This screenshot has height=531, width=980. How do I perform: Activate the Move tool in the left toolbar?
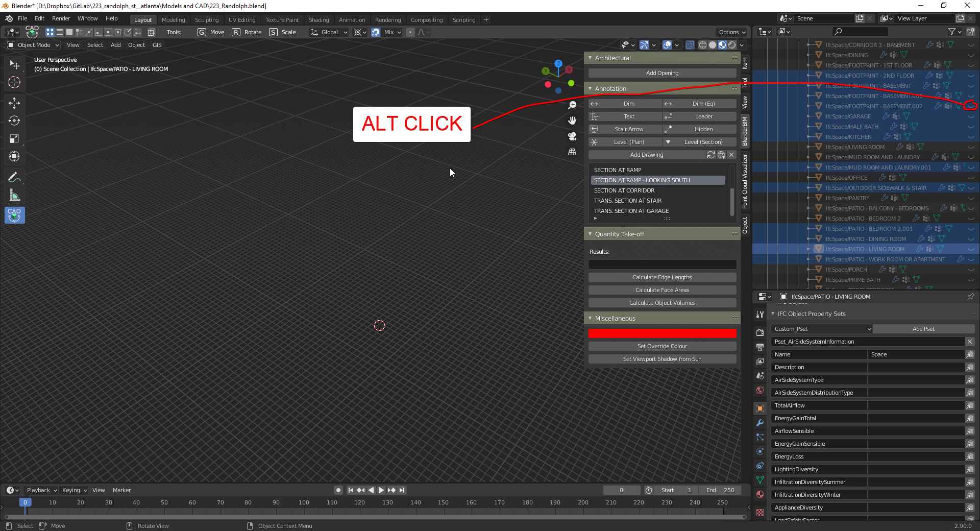click(14, 103)
